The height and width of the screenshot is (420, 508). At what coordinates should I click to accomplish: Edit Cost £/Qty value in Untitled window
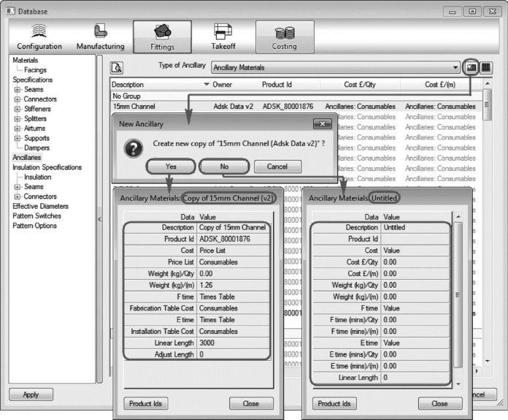tap(415, 262)
